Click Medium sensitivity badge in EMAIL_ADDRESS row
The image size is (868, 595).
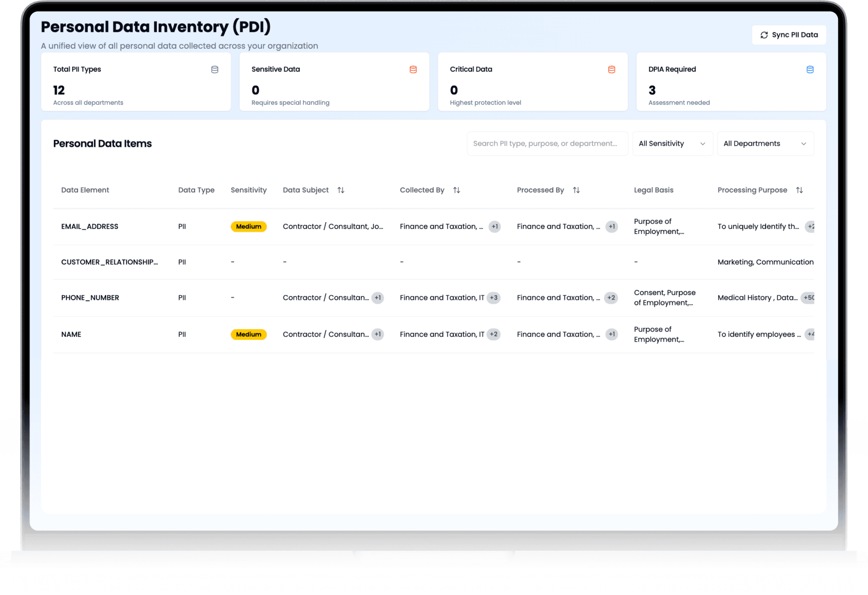tap(248, 227)
